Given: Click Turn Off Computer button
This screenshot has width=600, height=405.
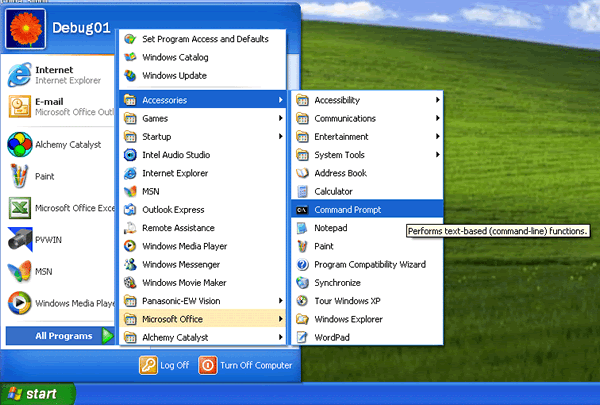Looking at the screenshot, I should pos(245,365).
